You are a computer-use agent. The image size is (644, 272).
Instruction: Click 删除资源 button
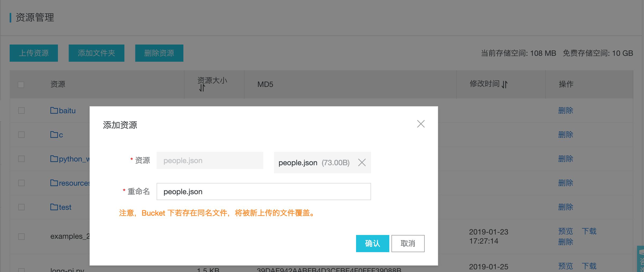(159, 53)
